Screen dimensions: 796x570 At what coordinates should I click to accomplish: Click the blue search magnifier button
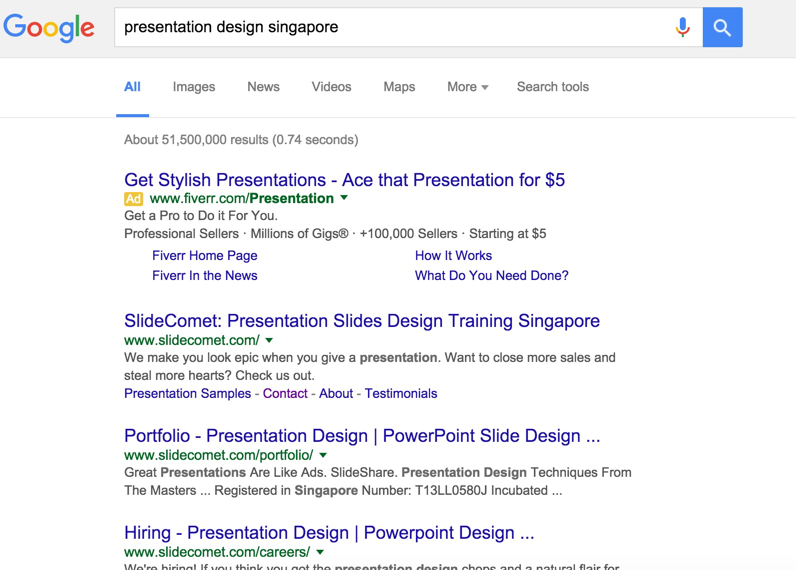[722, 27]
